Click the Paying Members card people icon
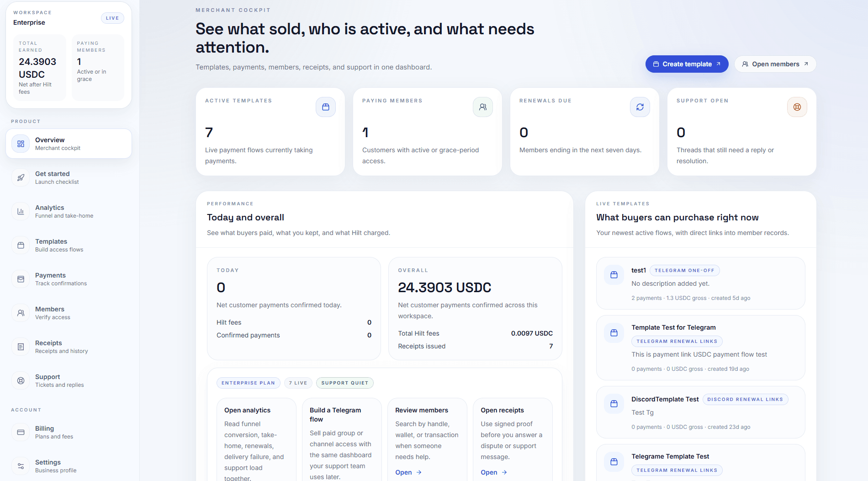This screenshot has width=868, height=481. point(483,107)
